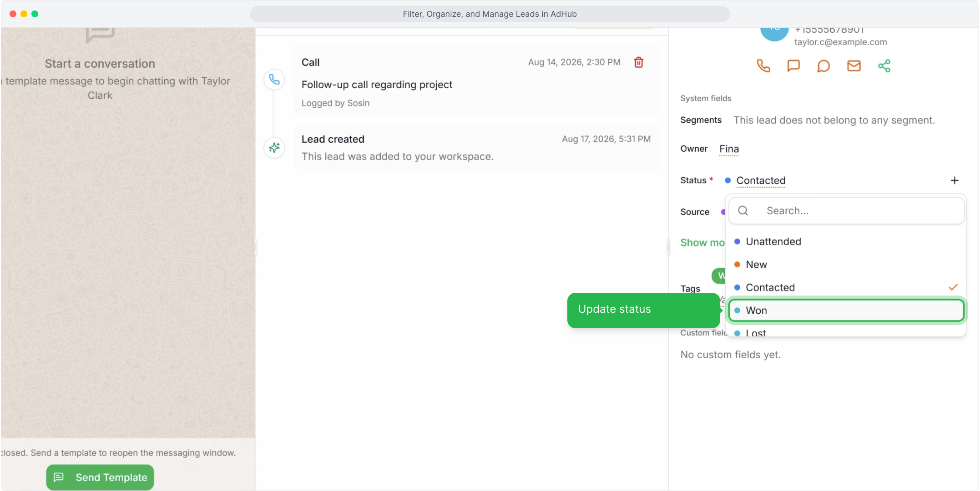Delete the Call activity with trash icon
This screenshot has width=980, height=491.
(x=639, y=62)
